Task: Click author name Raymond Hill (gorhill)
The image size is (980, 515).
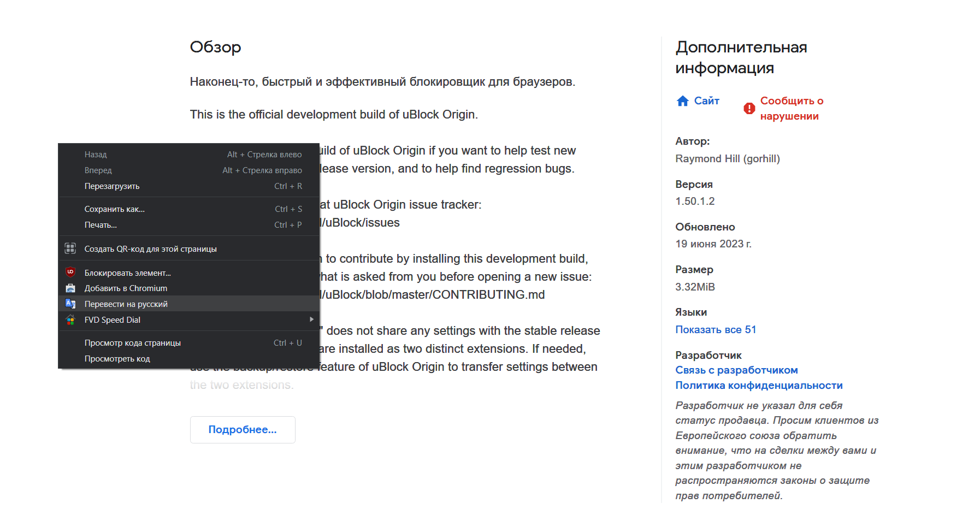Action: (x=728, y=159)
